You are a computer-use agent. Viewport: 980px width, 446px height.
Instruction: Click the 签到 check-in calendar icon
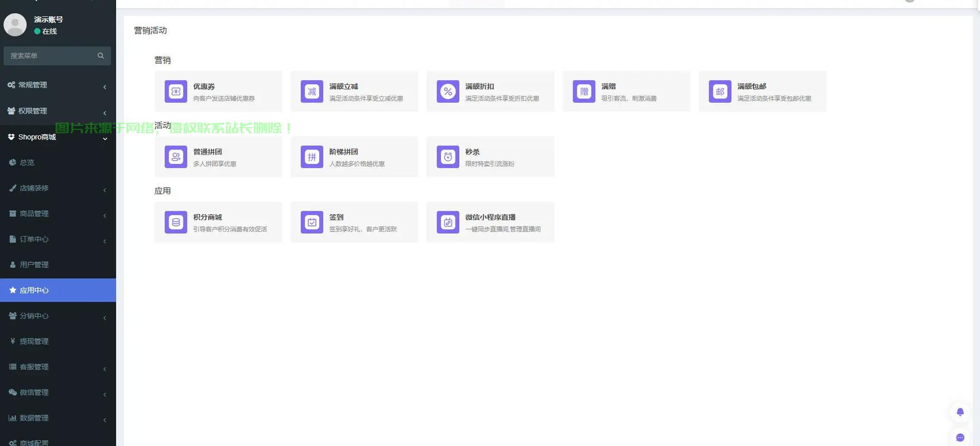pyautogui.click(x=312, y=222)
